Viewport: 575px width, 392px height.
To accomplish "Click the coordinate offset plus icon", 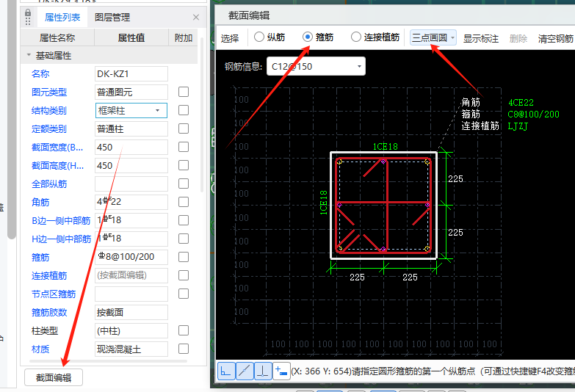I will pos(281,371).
